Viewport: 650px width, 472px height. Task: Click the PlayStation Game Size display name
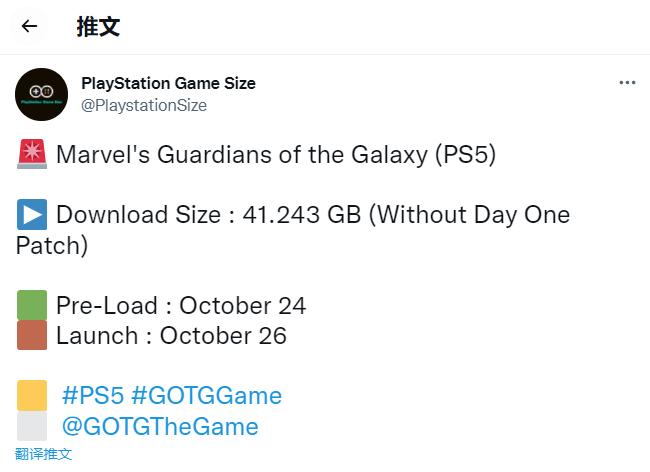click(168, 83)
